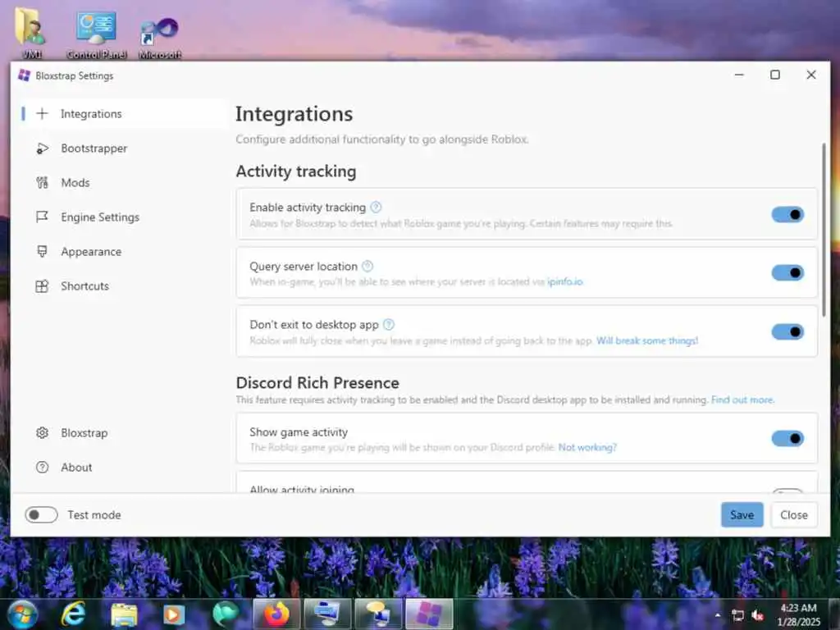840x630 pixels.
Task: Enable the Test mode switch
Action: pyautogui.click(x=41, y=515)
